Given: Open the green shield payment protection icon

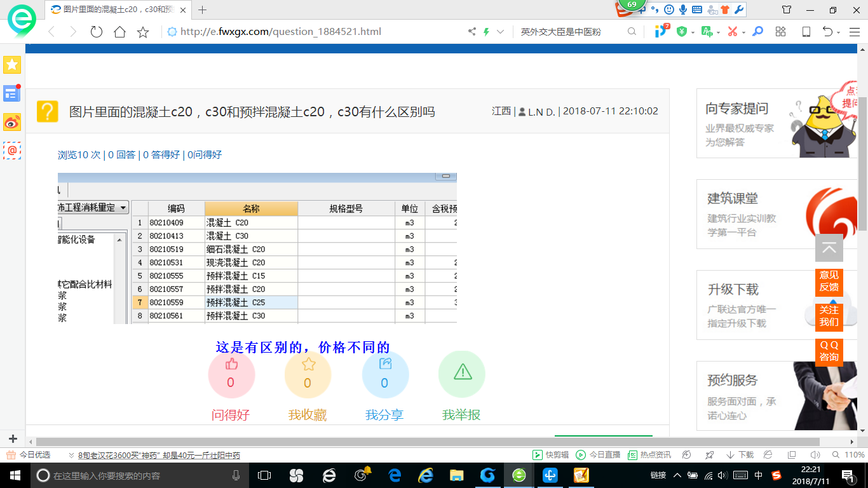Looking at the screenshot, I should tap(682, 32).
